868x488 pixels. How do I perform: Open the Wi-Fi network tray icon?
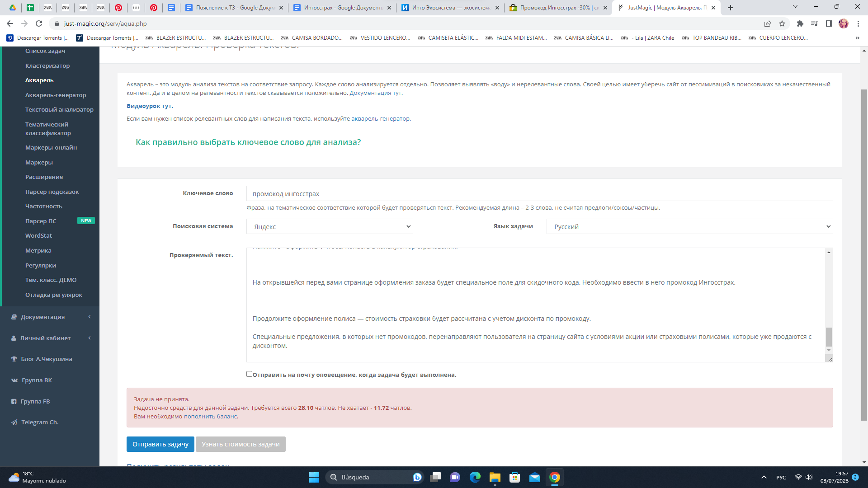(798, 477)
